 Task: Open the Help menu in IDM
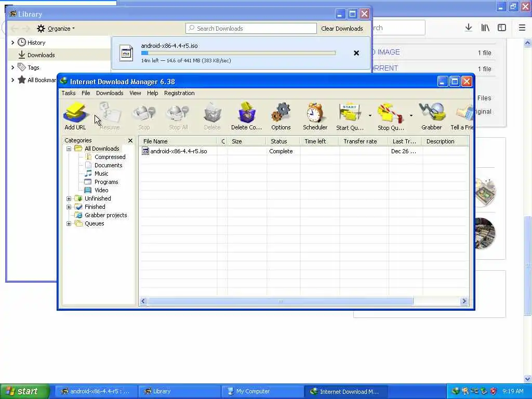click(152, 93)
